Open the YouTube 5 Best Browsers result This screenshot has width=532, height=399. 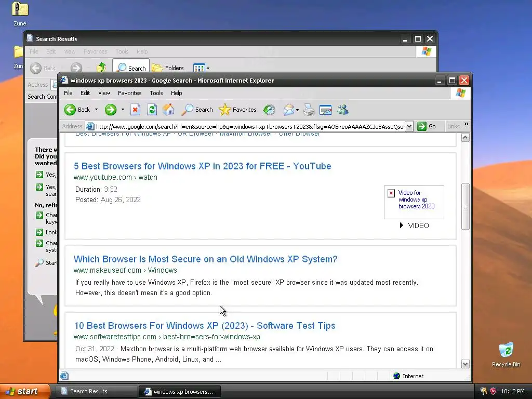pos(203,166)
